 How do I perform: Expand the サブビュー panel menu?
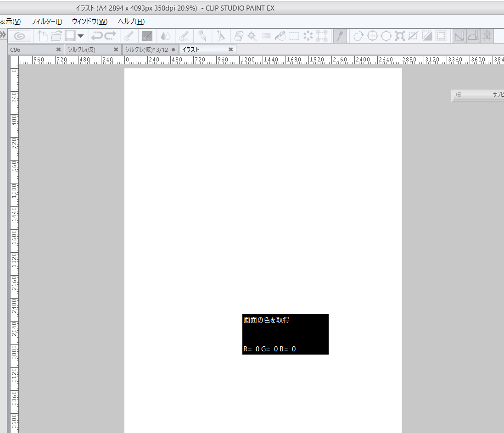coord(458,94)
